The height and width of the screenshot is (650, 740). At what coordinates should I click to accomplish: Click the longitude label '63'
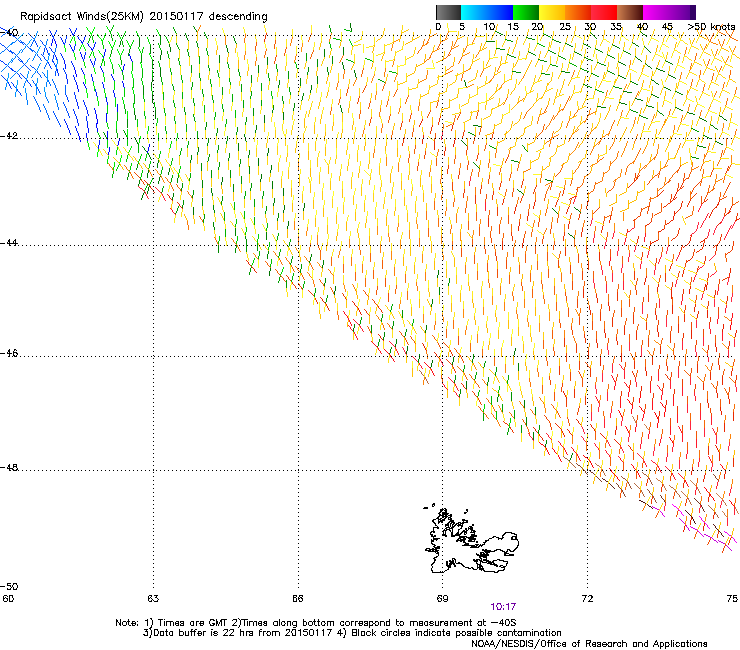(153, 599)
